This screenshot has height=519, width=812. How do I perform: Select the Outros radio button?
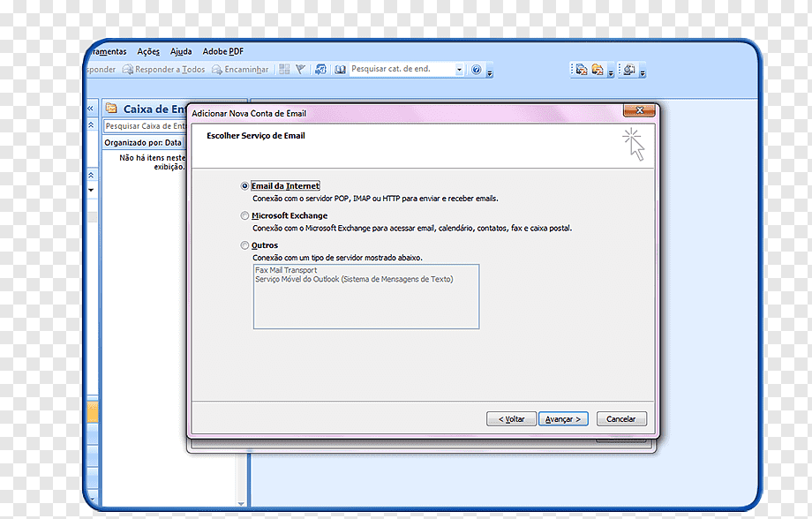pyautogui.click(x=244, y=245)
